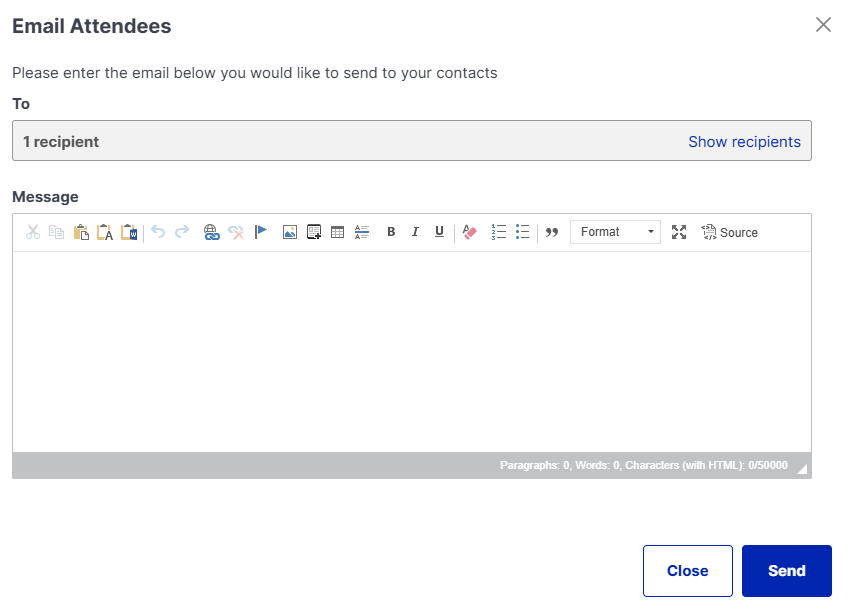Toggle bold formatting
863x615 pixels.
click(x=391, y=232)
